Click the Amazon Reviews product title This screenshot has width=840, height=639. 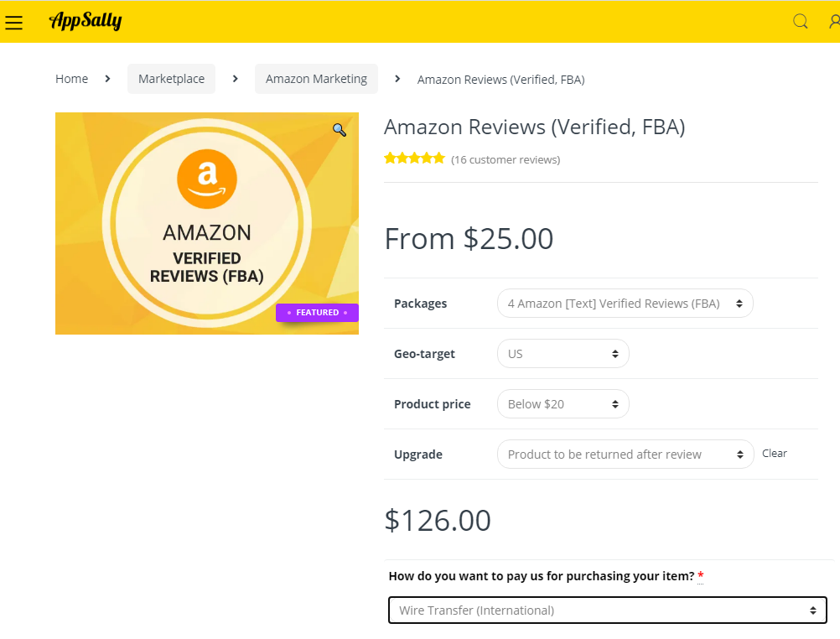(534, 127)
